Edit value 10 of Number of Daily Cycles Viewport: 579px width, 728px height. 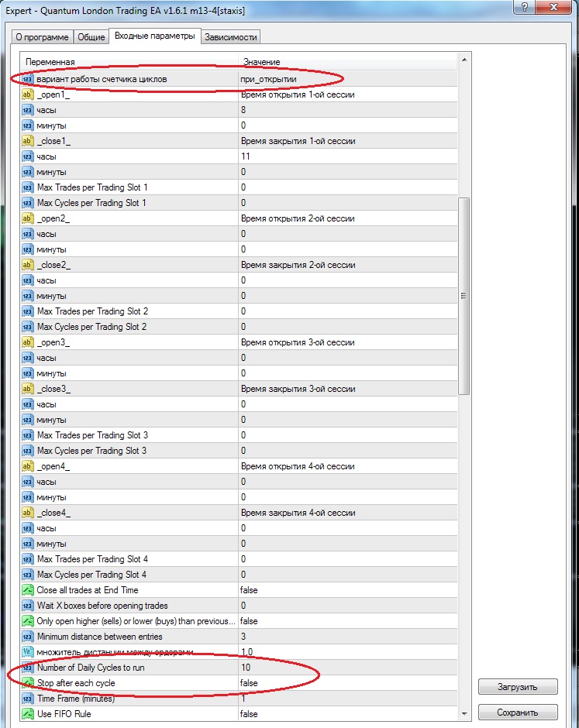348,668
